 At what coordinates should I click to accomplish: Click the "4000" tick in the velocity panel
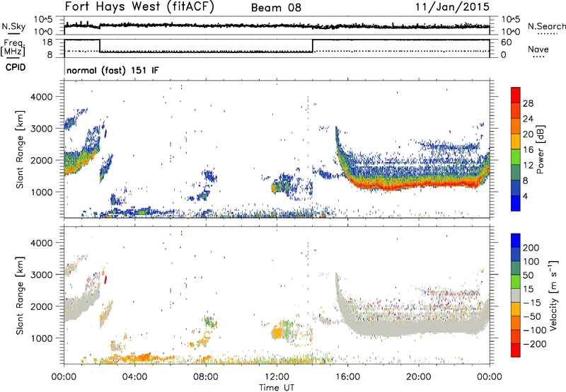click(41, 243)
